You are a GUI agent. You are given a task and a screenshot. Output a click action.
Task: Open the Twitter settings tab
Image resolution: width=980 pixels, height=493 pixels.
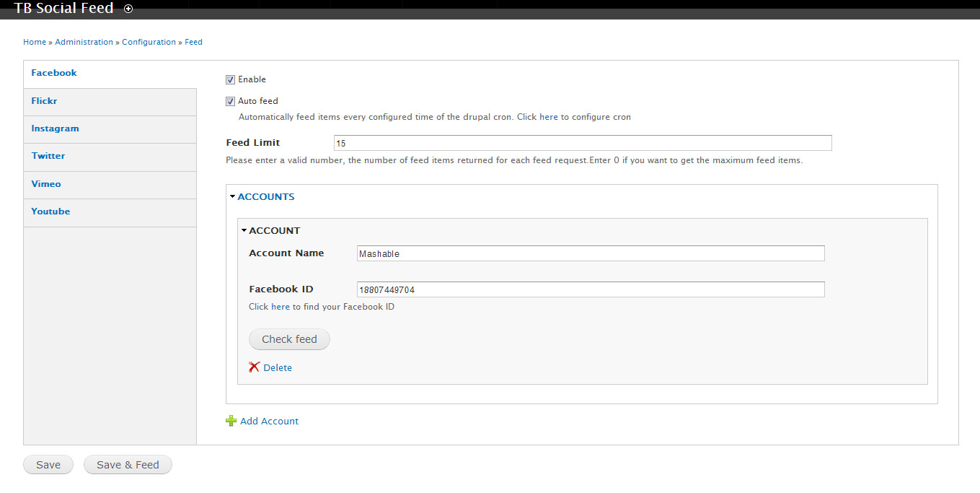pos(110,157)
